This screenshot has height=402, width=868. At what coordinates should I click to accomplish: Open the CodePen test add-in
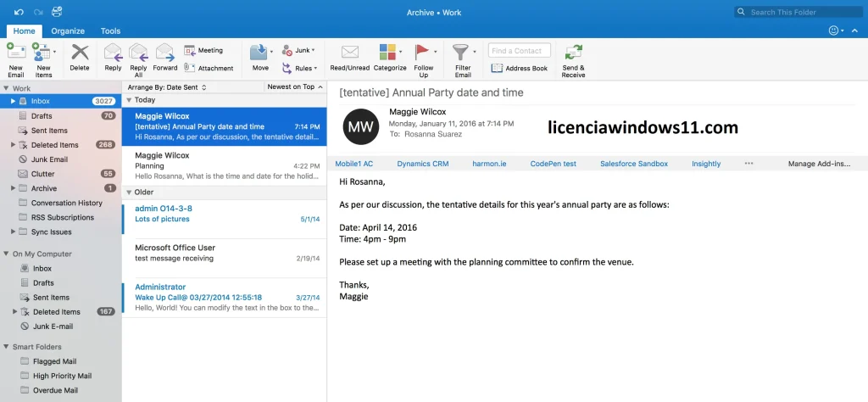coord(553,164)
